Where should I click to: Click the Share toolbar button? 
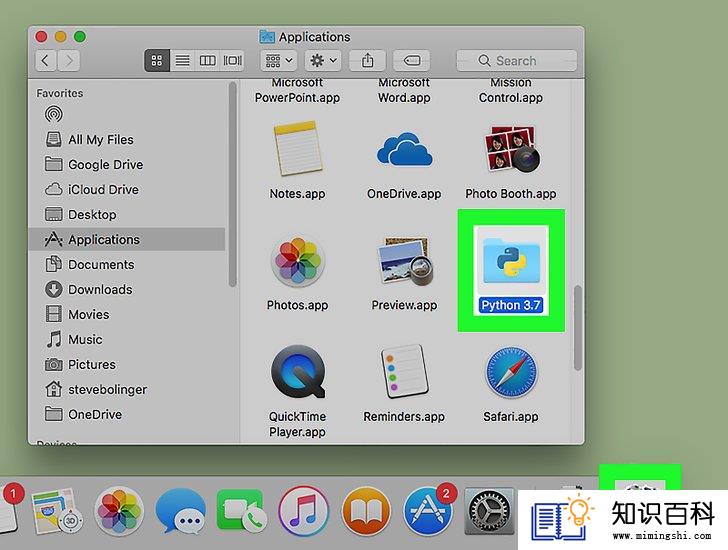tap(367, 61)
